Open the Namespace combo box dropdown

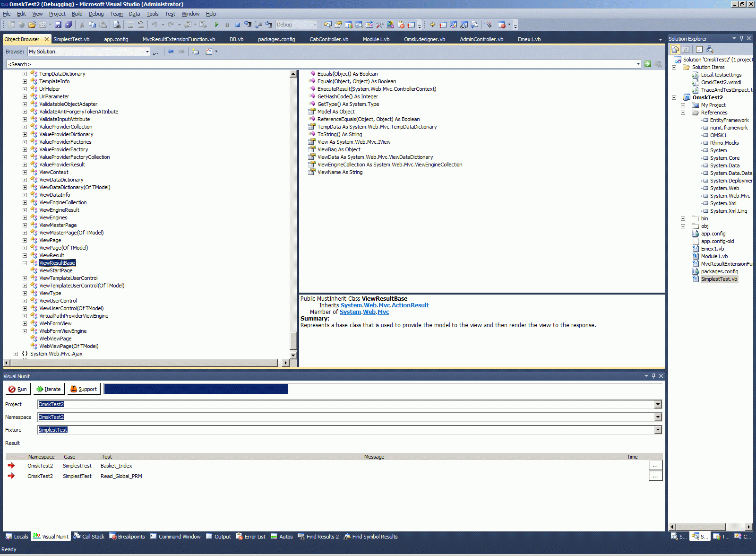(x=658, y=417)
